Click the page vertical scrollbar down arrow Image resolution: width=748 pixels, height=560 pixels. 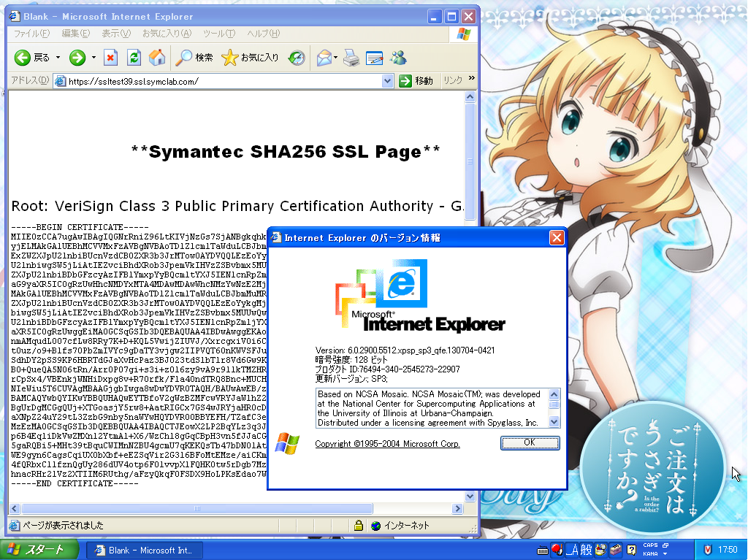tap(470, 496)
